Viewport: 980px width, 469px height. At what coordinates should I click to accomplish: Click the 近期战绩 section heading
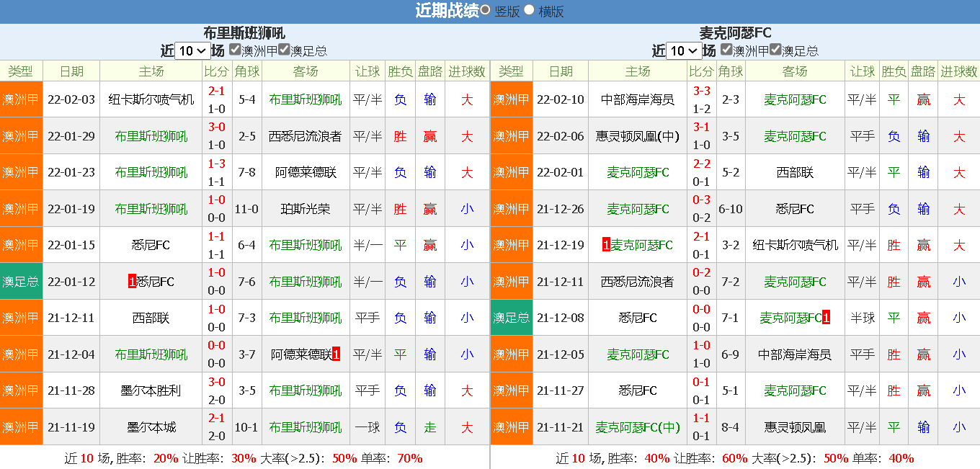[x=447, y=11]
